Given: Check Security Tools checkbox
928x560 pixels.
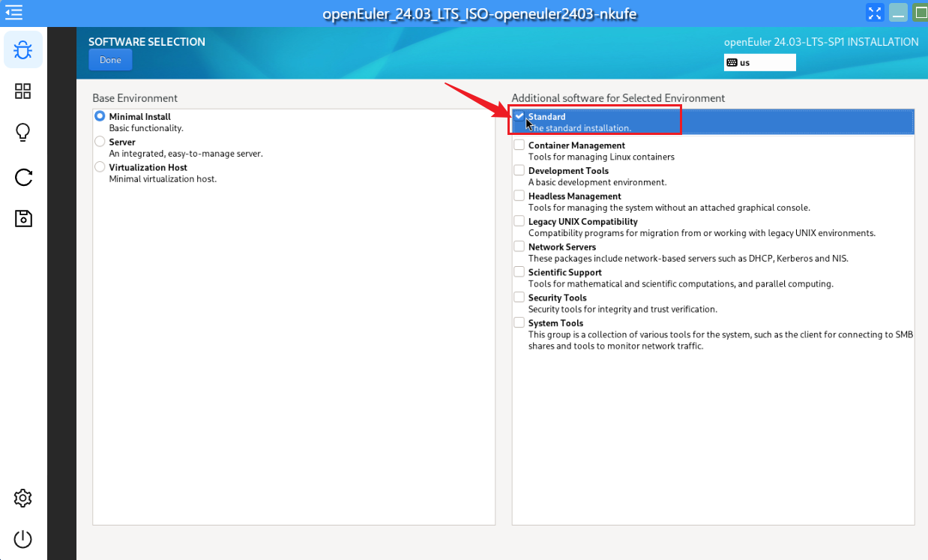Looking at the screenshot, I should pyautogui.click(x=519, y=298).
